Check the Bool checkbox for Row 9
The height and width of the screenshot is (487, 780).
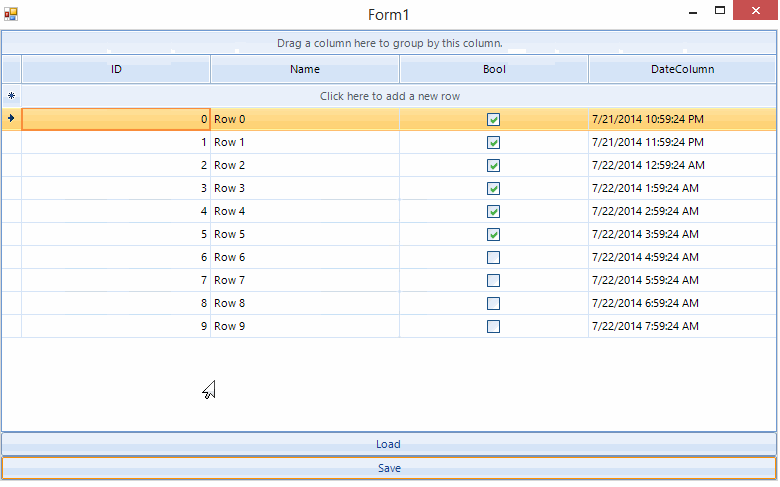tap(493, 326)
